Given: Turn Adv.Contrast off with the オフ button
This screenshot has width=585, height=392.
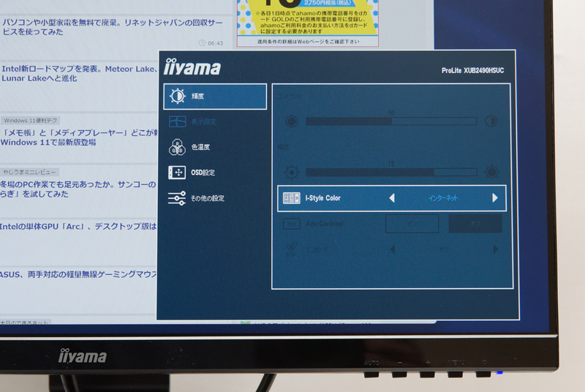Looking at the screenshot, I should click(475, 224).
